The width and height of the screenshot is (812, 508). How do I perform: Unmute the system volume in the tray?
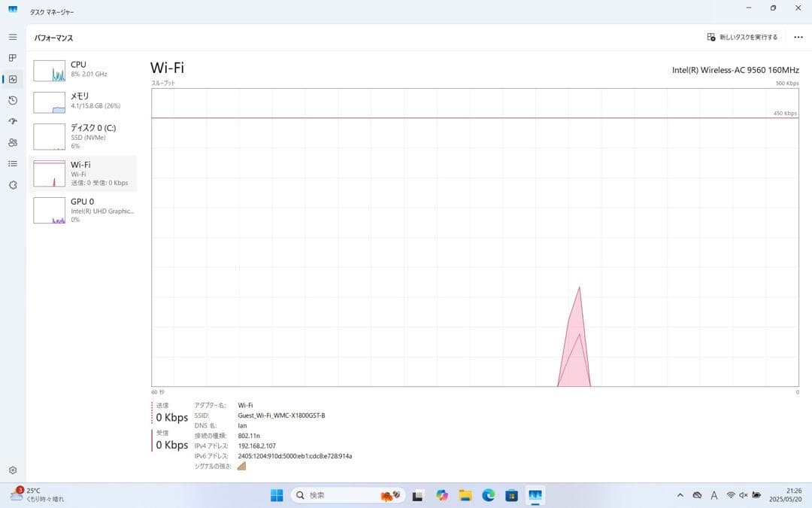tap(744, 495)
